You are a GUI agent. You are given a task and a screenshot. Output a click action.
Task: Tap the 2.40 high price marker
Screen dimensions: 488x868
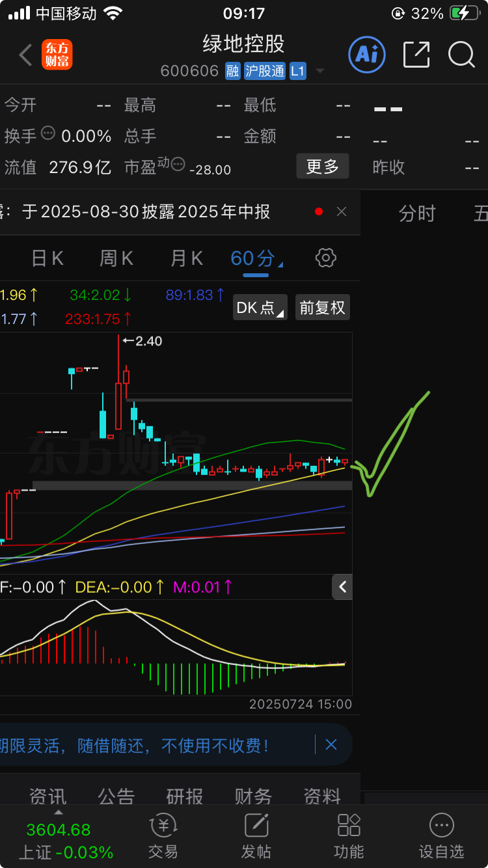(142, 340)
